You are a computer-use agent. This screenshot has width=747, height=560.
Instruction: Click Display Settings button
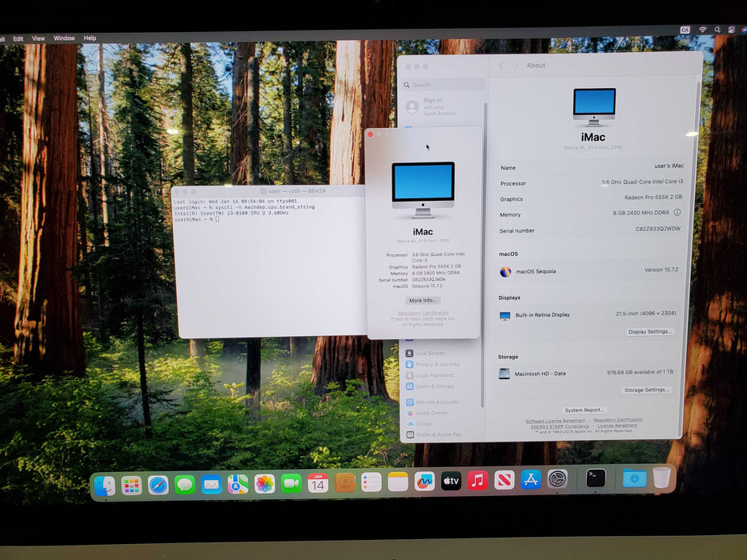click(650, 331)
